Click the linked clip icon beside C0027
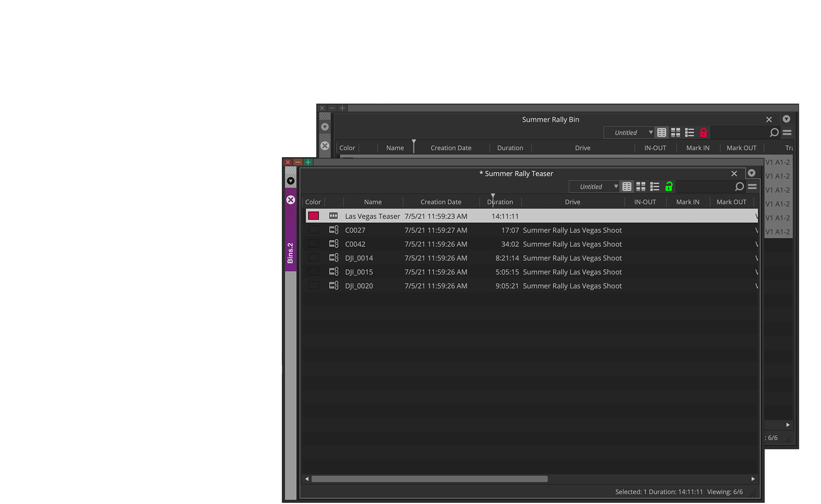This screenshot has width=821, height=504. [333, 230]
